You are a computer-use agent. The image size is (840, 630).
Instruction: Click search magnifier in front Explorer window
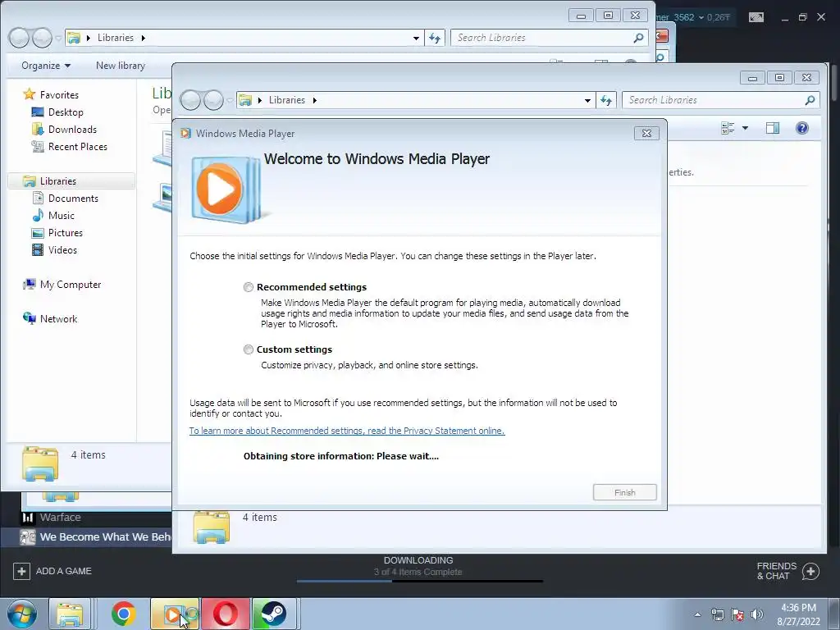coord(810,100)
